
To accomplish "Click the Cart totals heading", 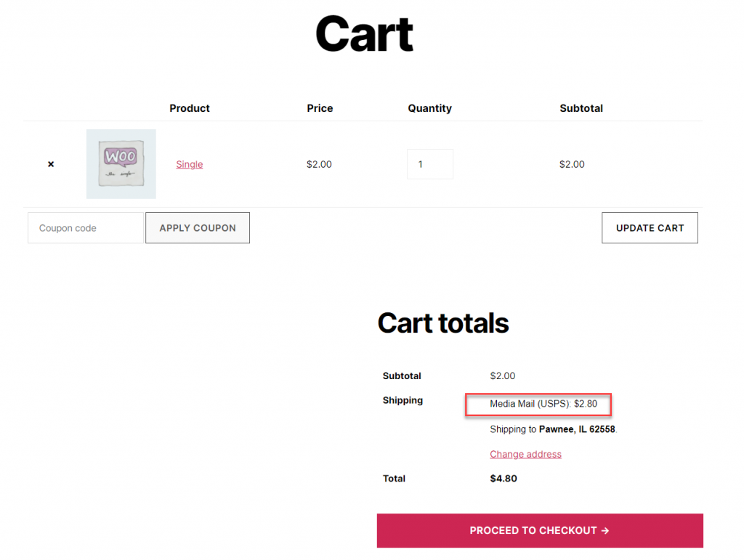I will coord(443,323).
